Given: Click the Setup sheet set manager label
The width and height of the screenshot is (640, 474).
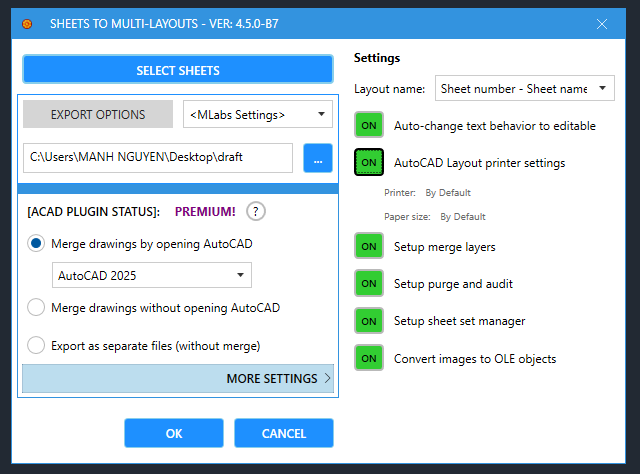Looking at the screenshot, I should pos(460,321).
